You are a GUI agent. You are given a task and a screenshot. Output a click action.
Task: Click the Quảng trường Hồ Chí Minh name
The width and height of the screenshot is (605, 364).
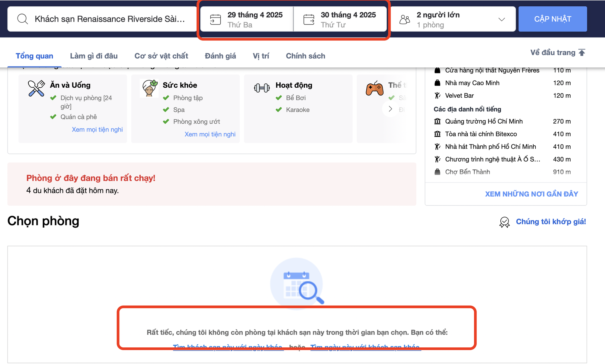coord(484,121)
